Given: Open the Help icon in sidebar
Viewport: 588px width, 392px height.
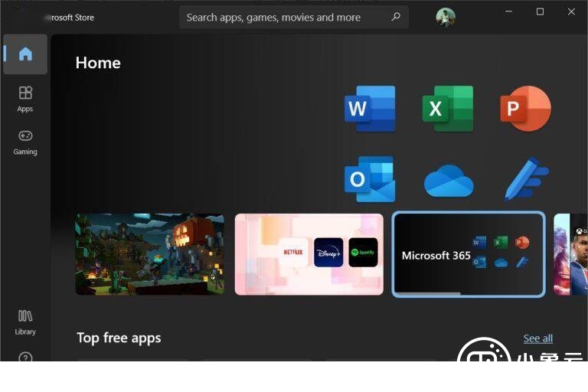Looking at the screenshot, I should point(25,357).
